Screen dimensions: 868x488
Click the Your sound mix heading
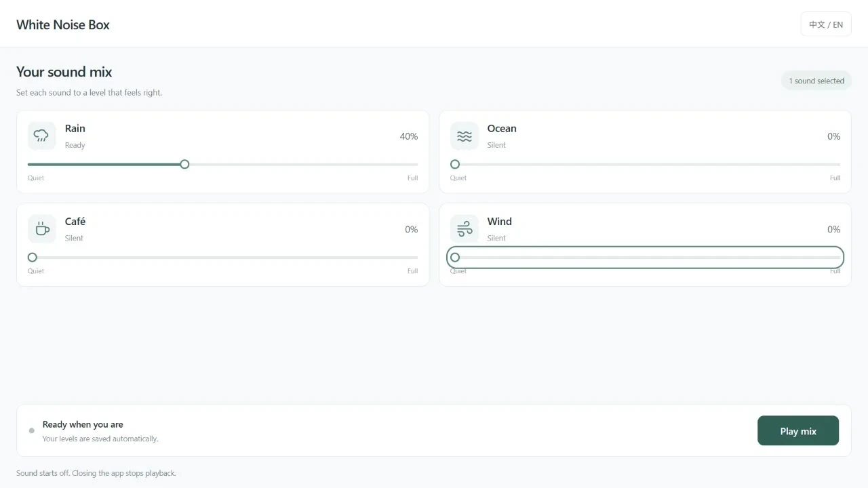[64, 72]
